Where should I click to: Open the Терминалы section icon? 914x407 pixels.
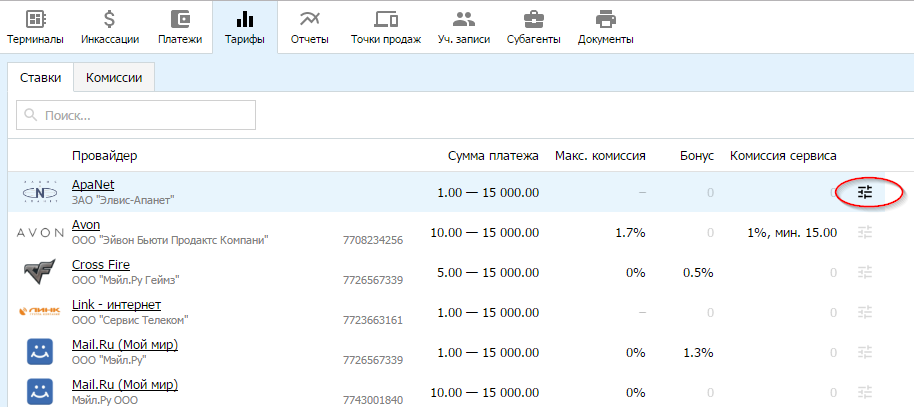click(x=36, y=19)
